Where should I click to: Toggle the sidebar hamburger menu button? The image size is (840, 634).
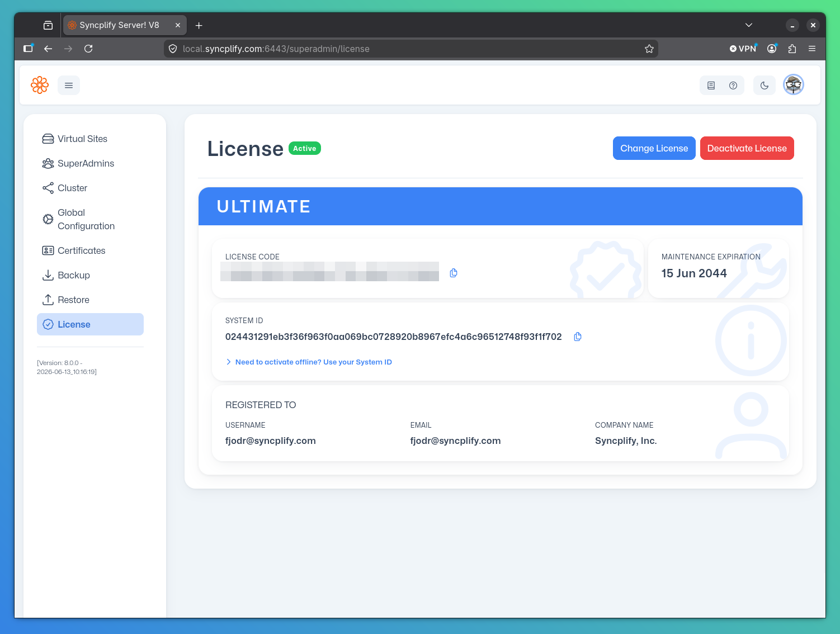click(x=69, y=85)
